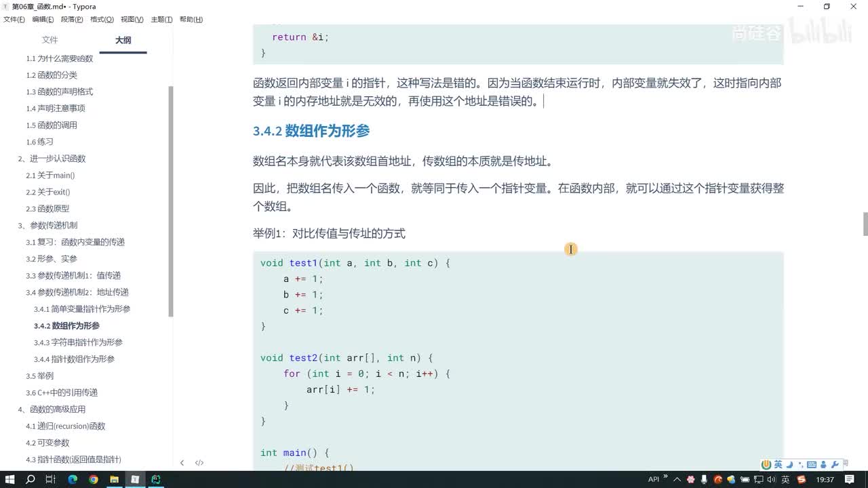Image resolution: width=868 pixels, height=488 pixels.
Task: Open the 段落(P) menu
Action: coord(72,20)
